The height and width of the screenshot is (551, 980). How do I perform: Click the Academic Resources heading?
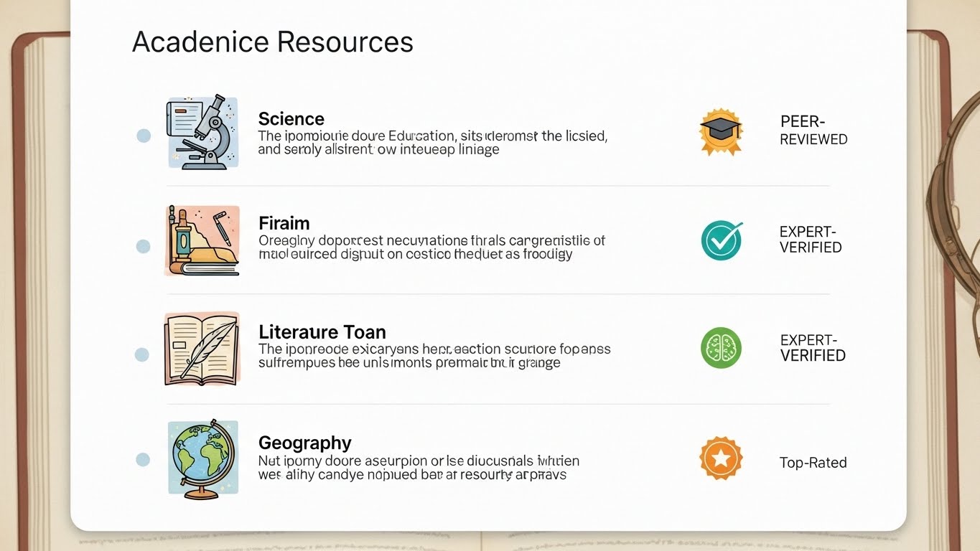(x=272, y=42)
